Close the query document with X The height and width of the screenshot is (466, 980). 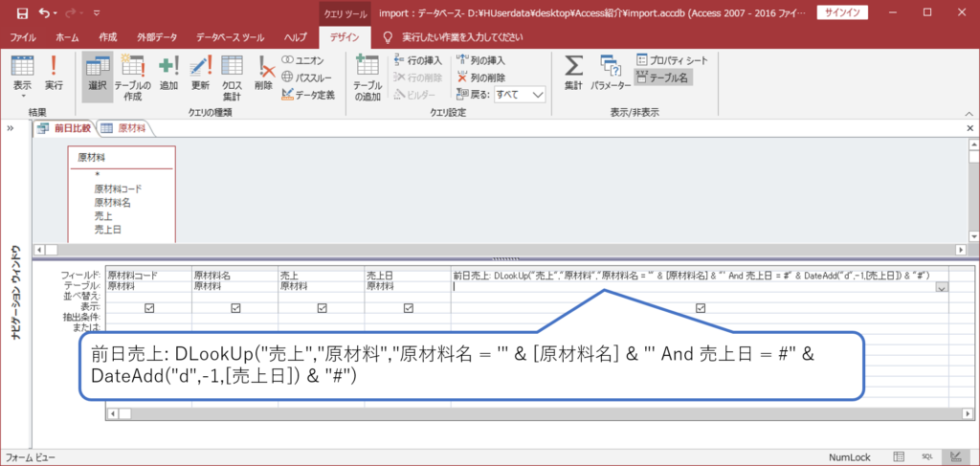click(x=970, y=127)
